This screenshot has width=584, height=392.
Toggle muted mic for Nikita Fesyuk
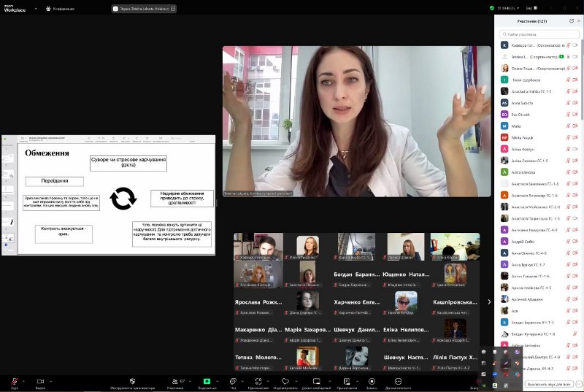pos(569,137)
